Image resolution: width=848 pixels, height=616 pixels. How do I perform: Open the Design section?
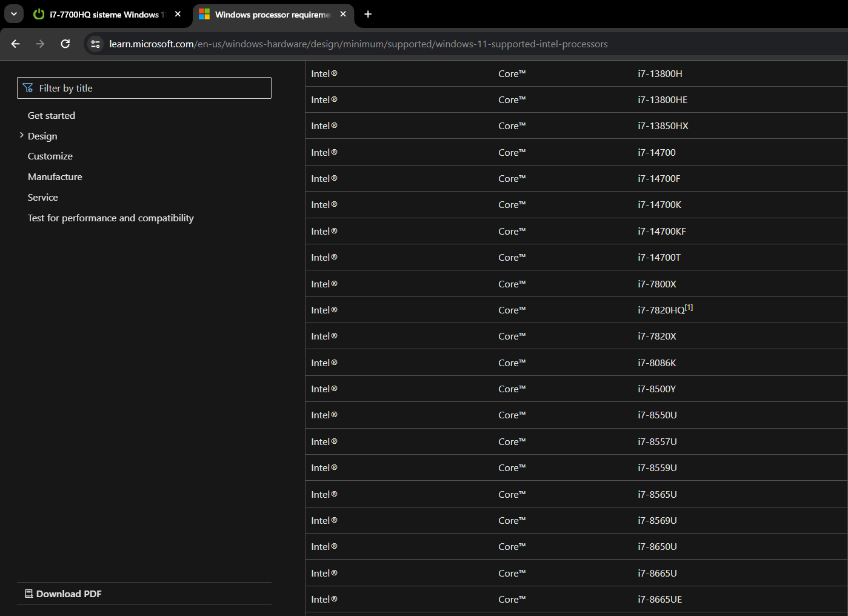tap(42, 136)
